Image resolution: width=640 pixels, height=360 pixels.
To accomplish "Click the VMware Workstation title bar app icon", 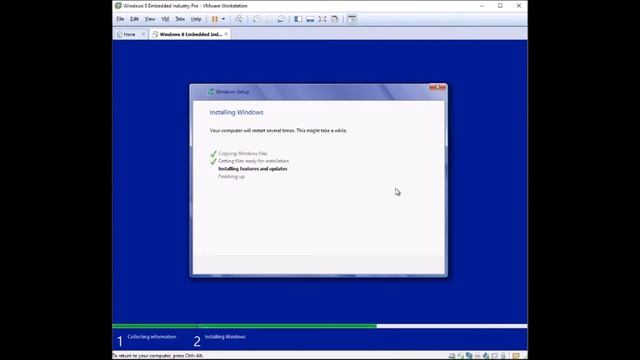I will [118, 6].
